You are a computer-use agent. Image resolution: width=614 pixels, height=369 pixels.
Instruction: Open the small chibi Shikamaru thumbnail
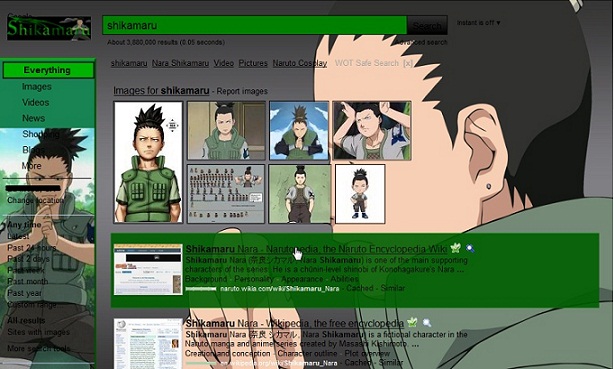click(360, 194)
